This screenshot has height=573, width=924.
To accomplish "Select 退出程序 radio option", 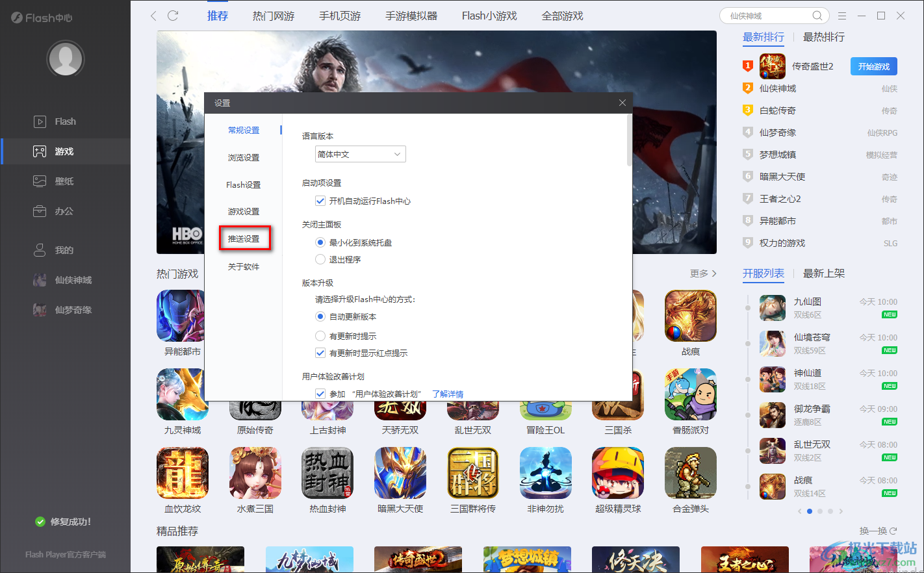I will [x=320, y=259].
